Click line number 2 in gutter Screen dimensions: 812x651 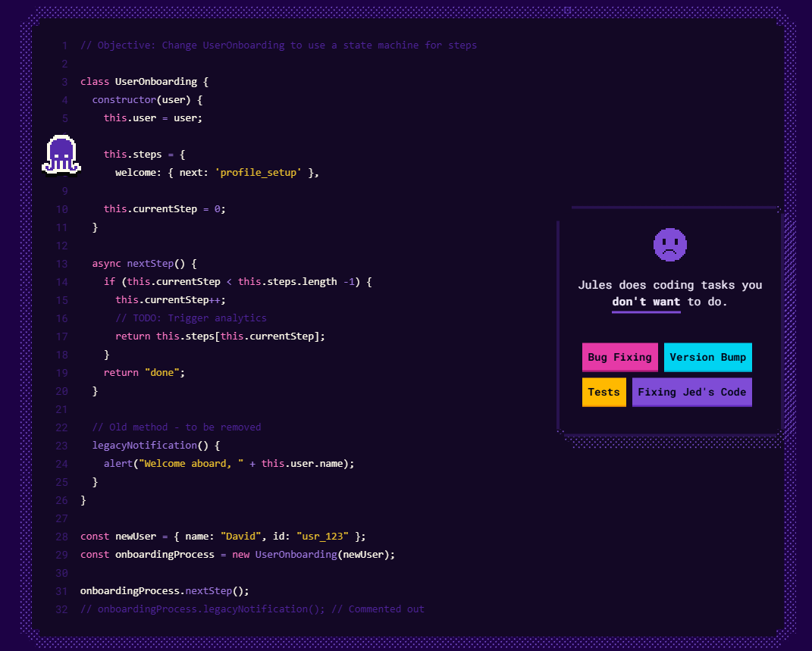64,64
